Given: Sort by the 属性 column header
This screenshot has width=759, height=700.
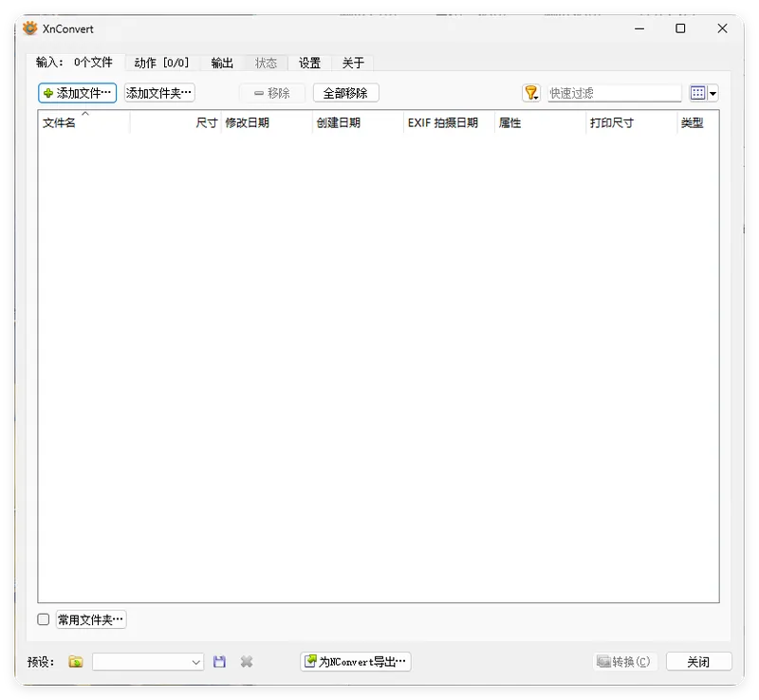Looking at the screenshot, I should click(x=540, y=123).
